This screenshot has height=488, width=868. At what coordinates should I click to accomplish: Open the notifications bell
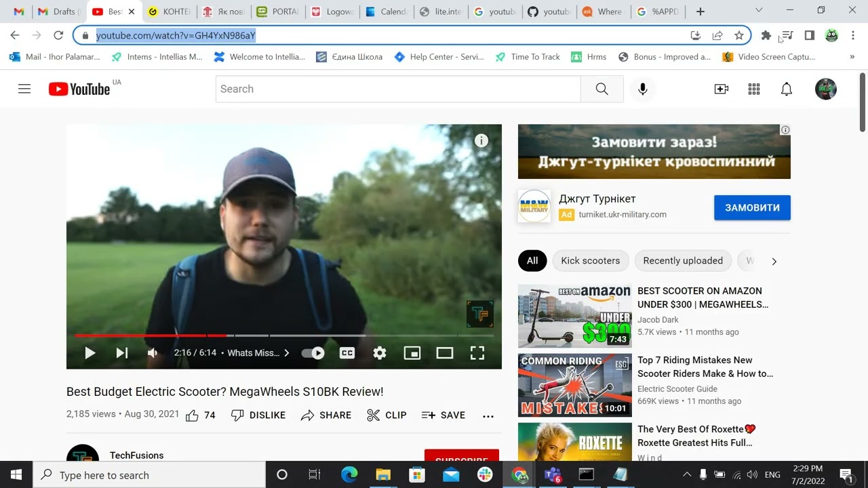click(787, 89)
